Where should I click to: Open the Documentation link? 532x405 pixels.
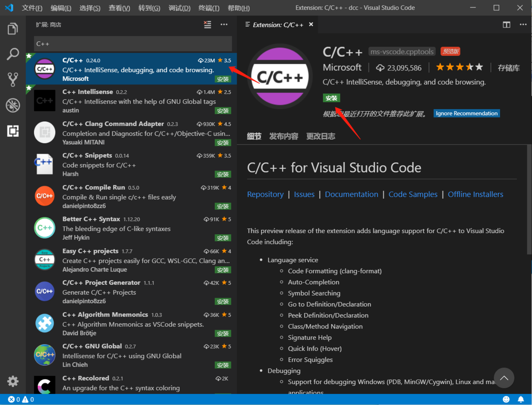(x=351, y=194)
